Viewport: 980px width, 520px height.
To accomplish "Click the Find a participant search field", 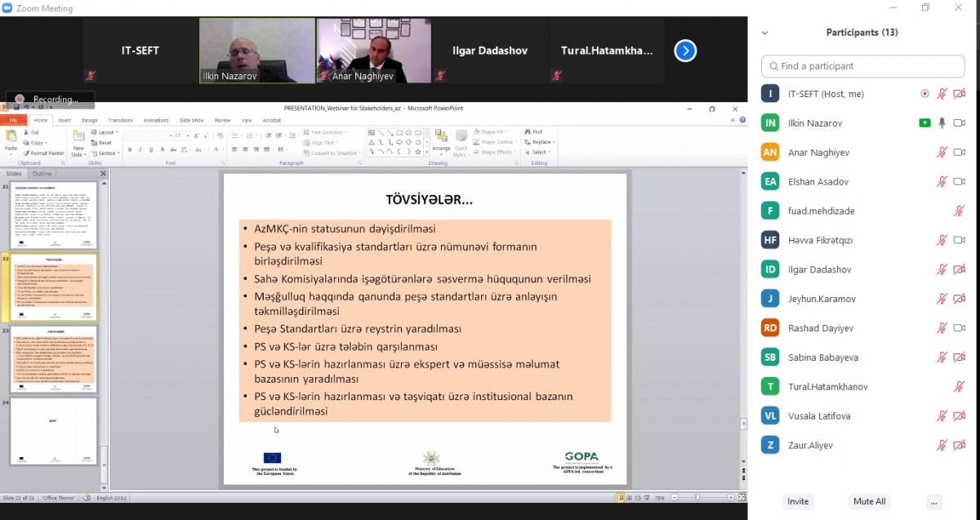I will point(862,66).
